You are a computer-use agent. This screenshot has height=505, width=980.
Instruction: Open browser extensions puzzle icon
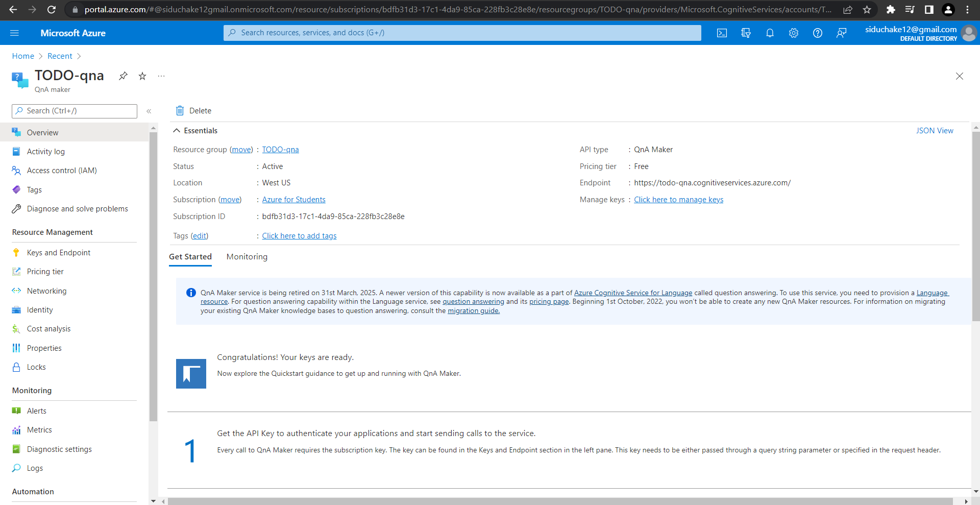(891, 10)
